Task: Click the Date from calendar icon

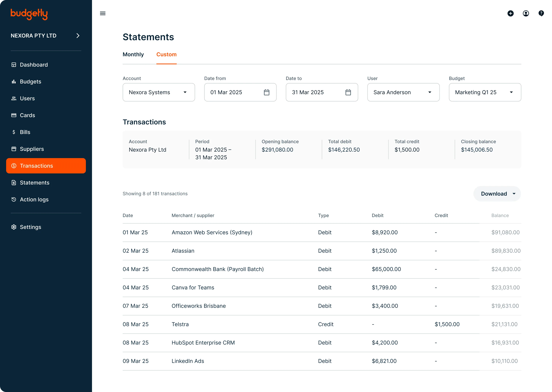Action: tap(267, 92)
